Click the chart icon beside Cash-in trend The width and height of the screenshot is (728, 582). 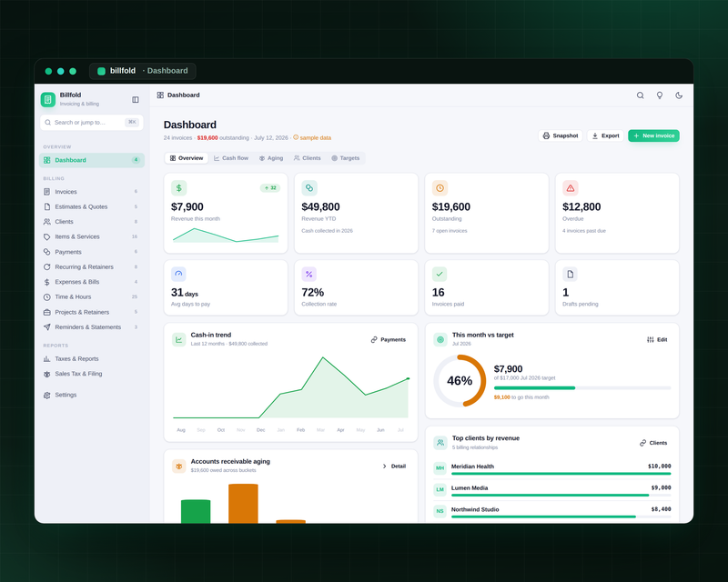click(x=178, y=339)
